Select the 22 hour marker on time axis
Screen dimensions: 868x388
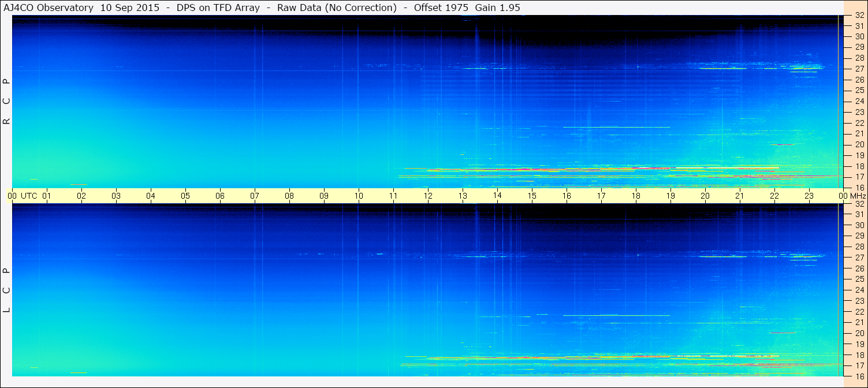(774, 196)
